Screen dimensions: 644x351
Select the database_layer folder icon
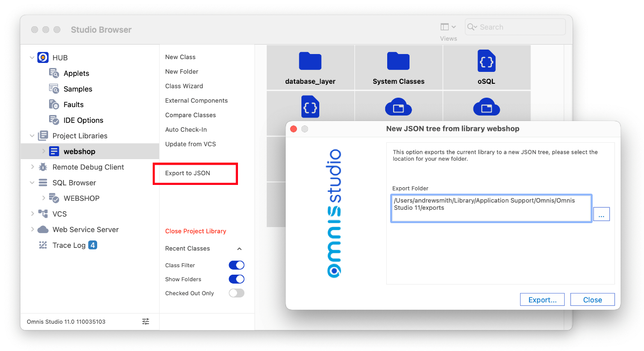click(310, 61)
